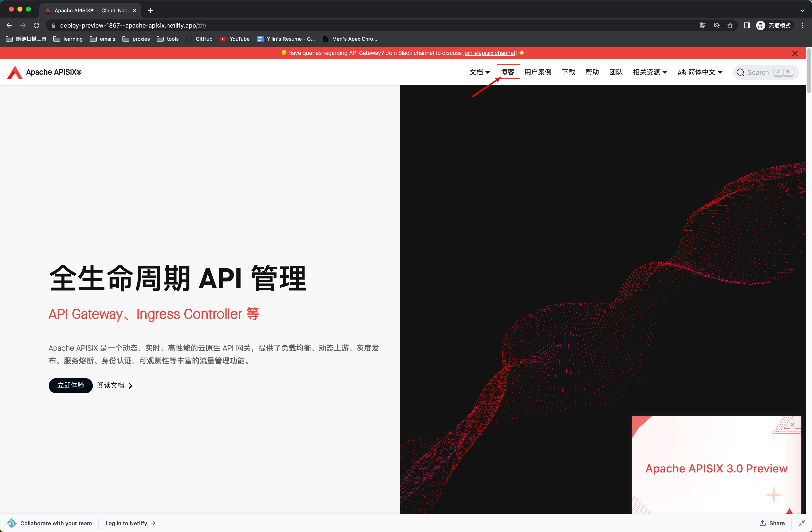Bookmark this page with the star icon
The image size is (812, 532).
pos(730,26)
